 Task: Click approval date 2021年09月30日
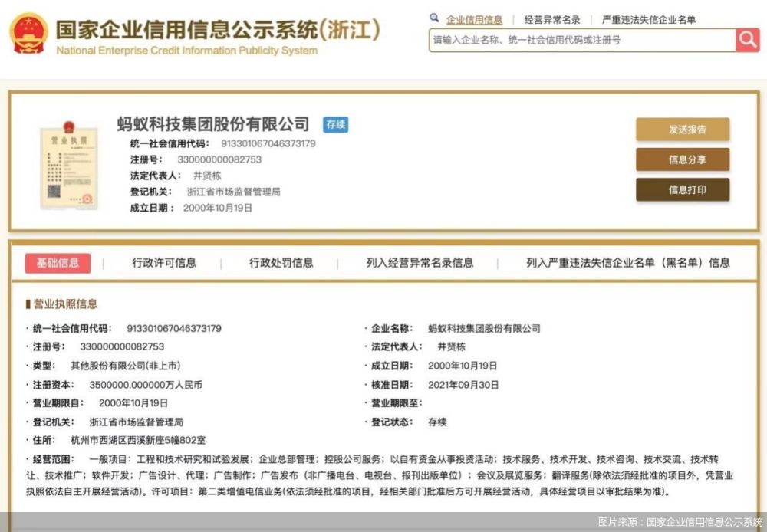(463, 385)
